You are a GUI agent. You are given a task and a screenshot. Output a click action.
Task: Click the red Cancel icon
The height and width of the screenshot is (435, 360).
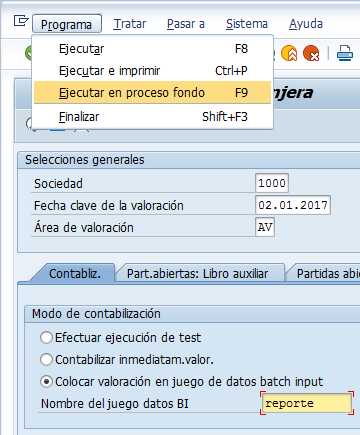point(311,53)
